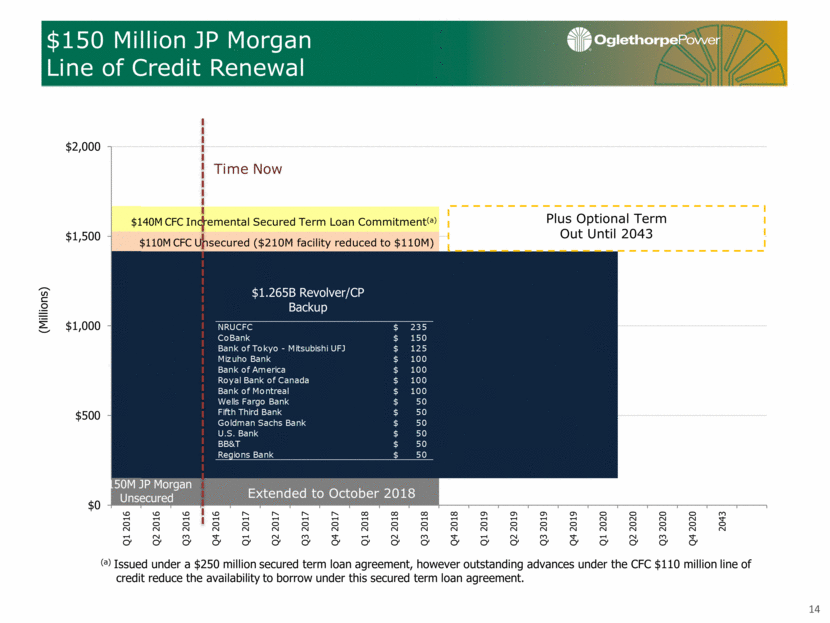Select the "Q1 2019" x-axis label
Viewport: 830px width, 623px height.
click(484, 528)
